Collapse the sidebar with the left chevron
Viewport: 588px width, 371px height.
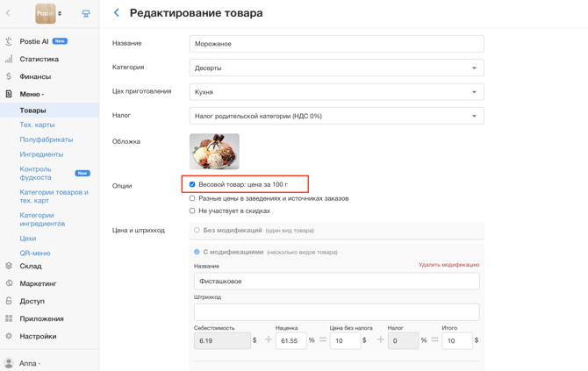click(x=8, y=13)
